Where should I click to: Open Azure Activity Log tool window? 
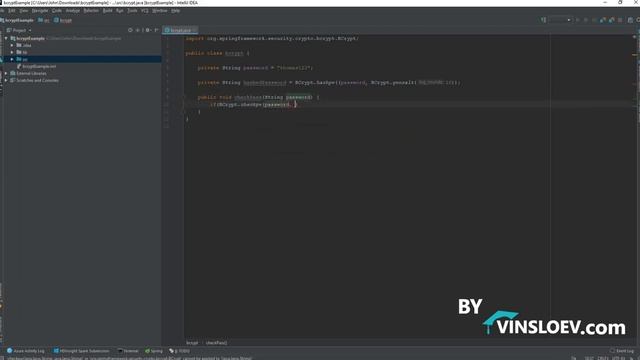coord(25,351)
